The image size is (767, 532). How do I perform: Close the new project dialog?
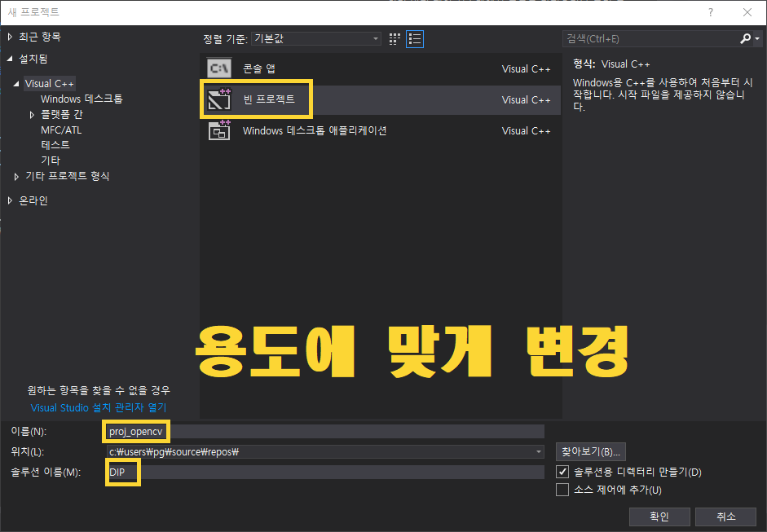pos(747,12)
